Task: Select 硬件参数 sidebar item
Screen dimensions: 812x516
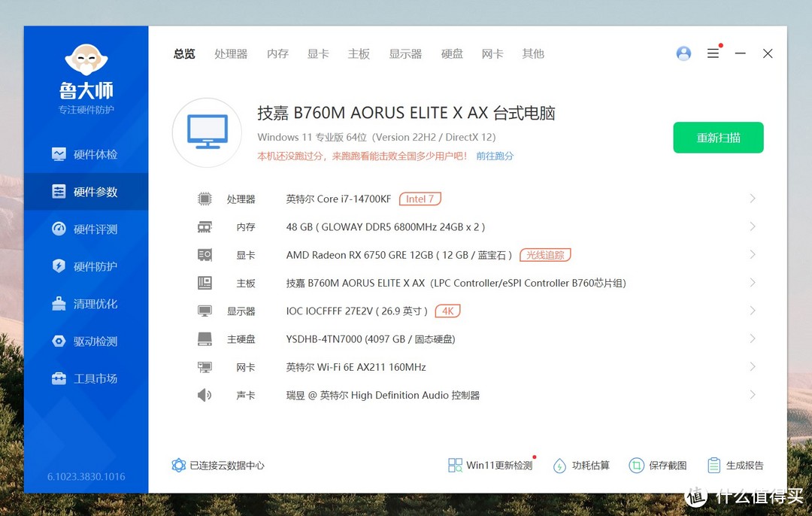Action: (86, 192)
